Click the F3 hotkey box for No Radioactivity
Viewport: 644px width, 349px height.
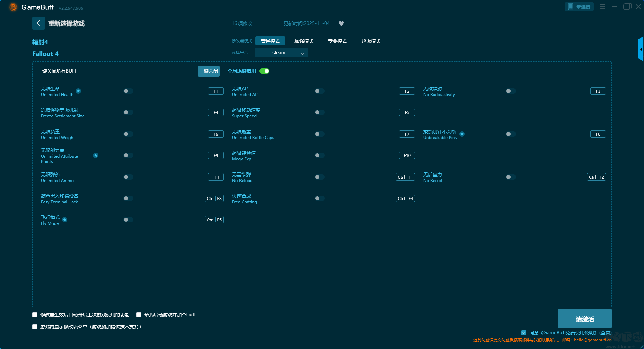598,91
